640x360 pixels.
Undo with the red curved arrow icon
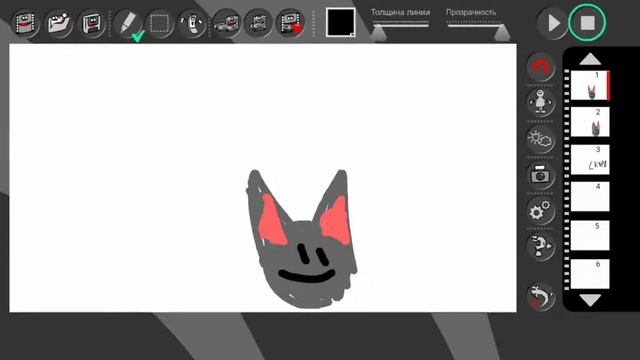click(541, 67)
